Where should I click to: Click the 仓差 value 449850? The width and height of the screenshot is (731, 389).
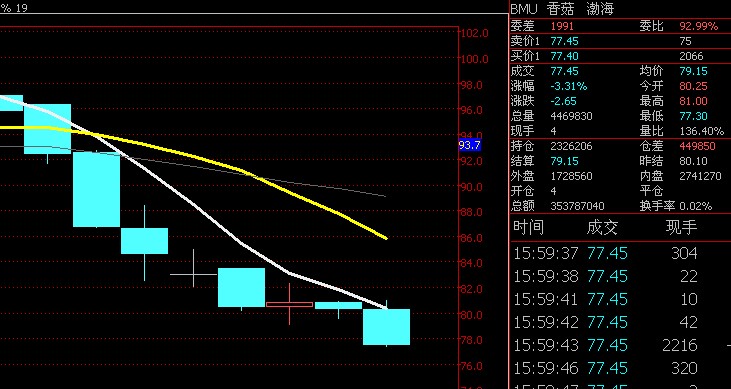pos(697,146)
